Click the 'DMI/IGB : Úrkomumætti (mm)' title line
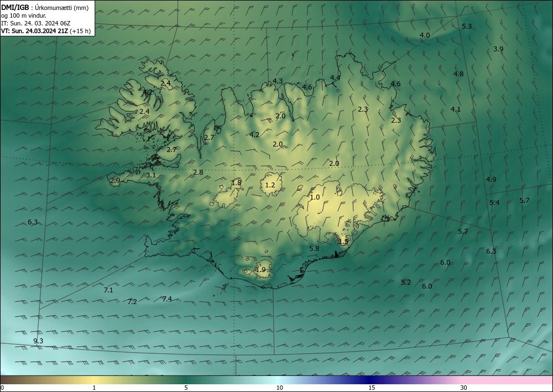Viewport: 553px width, 392px height. 44,7
